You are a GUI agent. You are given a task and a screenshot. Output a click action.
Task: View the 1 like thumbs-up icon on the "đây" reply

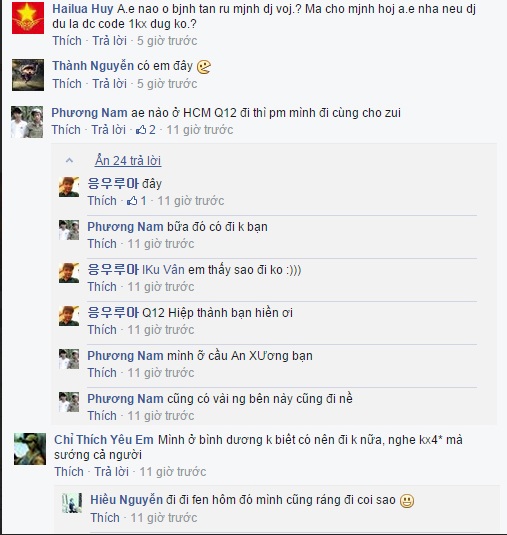coord(132,201)
